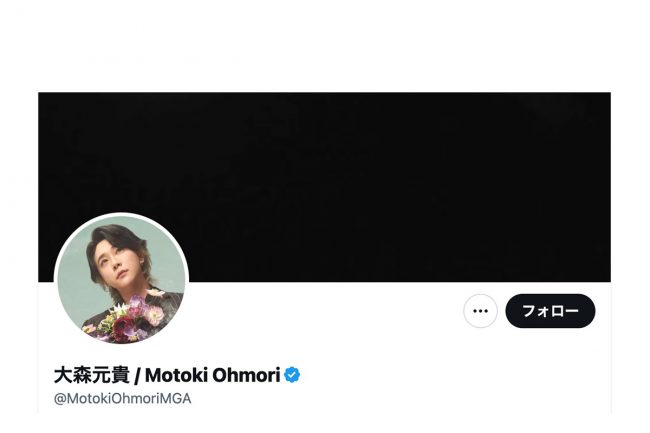Click the profile image with the green background
Viewport: 650px width, 433px height.
click(121, 280)
